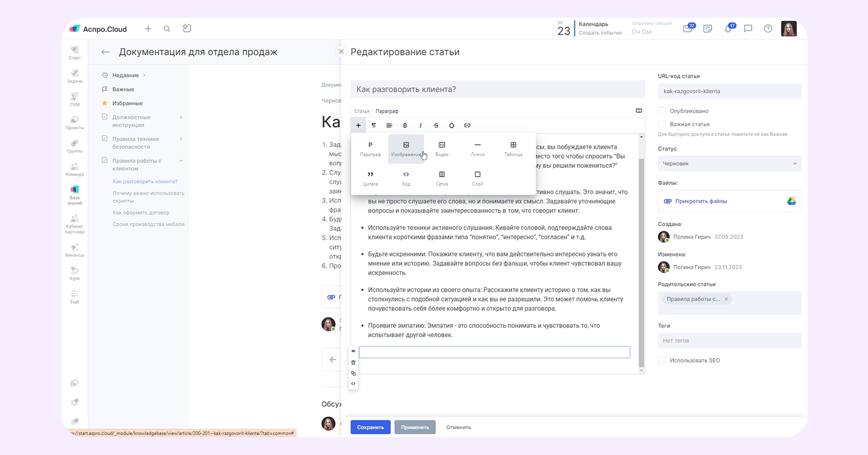Expand the Recent section chevron
The width and height of the screenshot is (868, 455).
[144, 75]
